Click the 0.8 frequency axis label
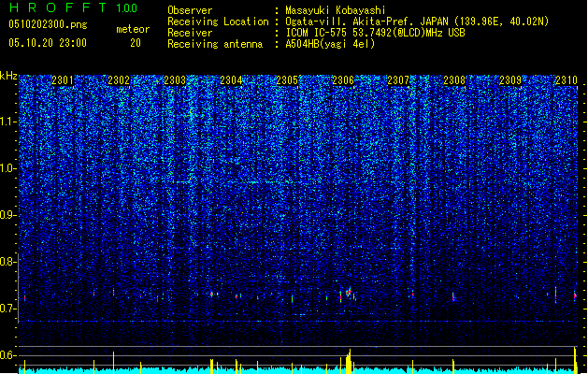Screen dimensions: 588x374 (x=8, y=262)
